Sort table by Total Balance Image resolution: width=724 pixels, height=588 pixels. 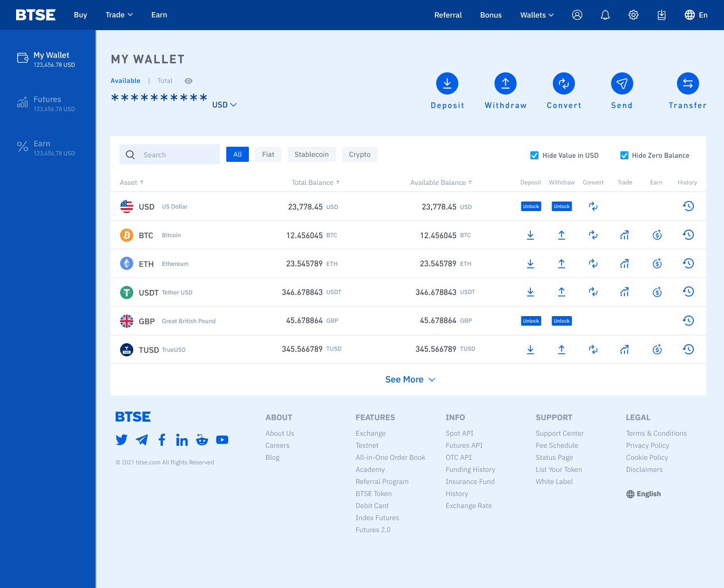coord(316,182)
